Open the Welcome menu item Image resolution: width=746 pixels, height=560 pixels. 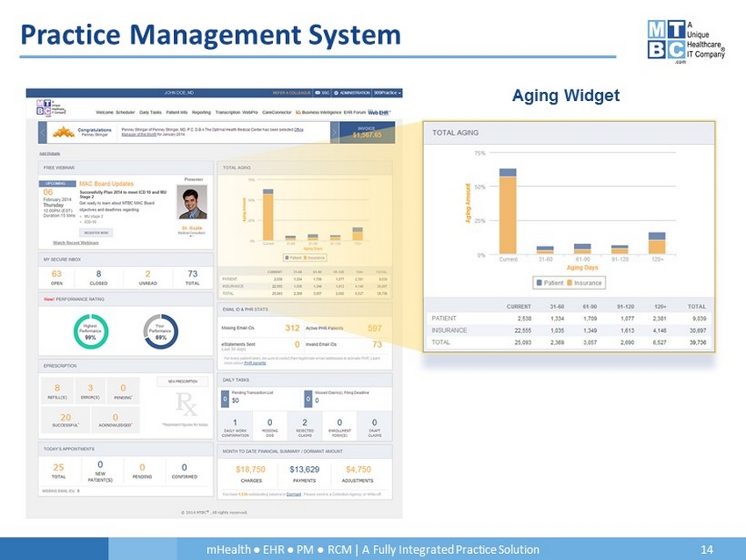tap(104, 112)
